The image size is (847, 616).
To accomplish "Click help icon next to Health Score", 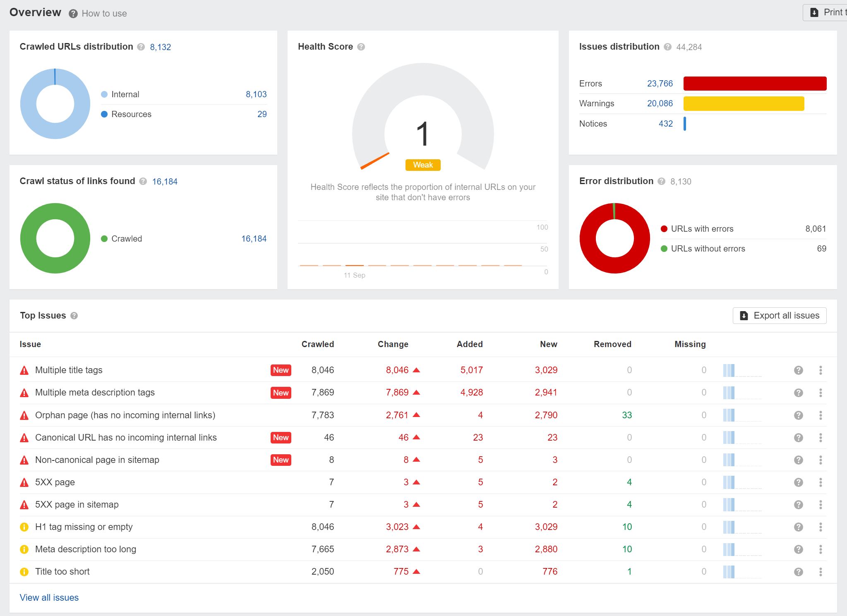I will pyautogui.click(x=361, y=47).
